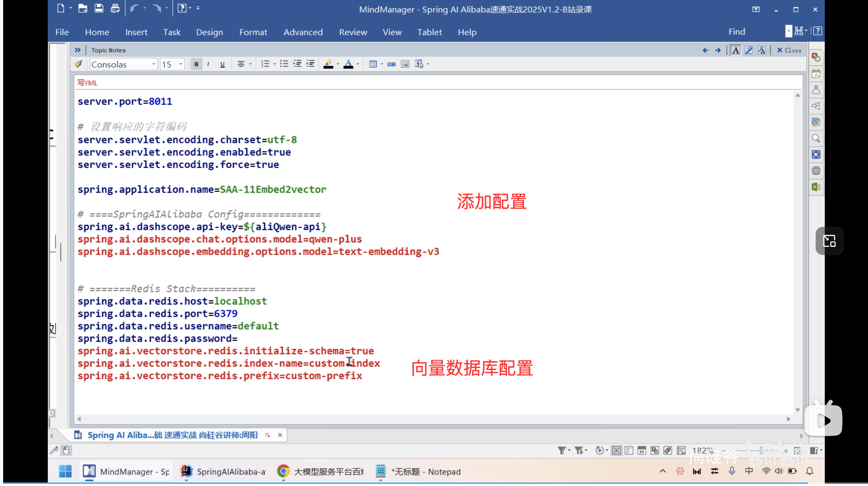This screenshot has height=486, width=868.
Task: Toggle italic formatting
Action: 208,64
